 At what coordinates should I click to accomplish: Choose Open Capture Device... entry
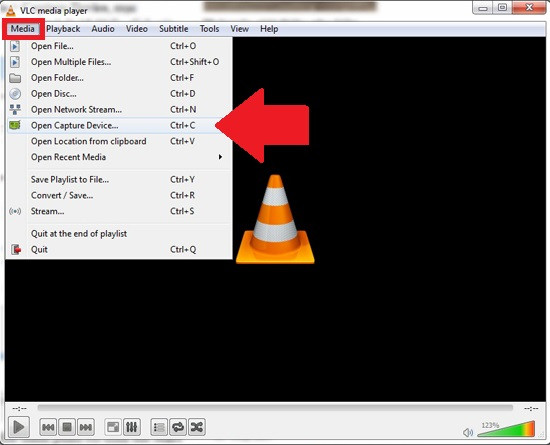tap(119, 125)
